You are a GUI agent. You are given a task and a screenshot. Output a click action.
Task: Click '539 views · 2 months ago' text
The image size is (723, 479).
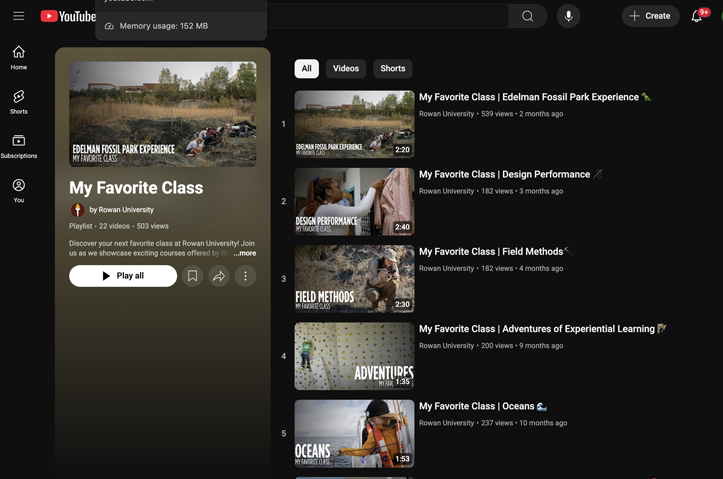(522, 114)
